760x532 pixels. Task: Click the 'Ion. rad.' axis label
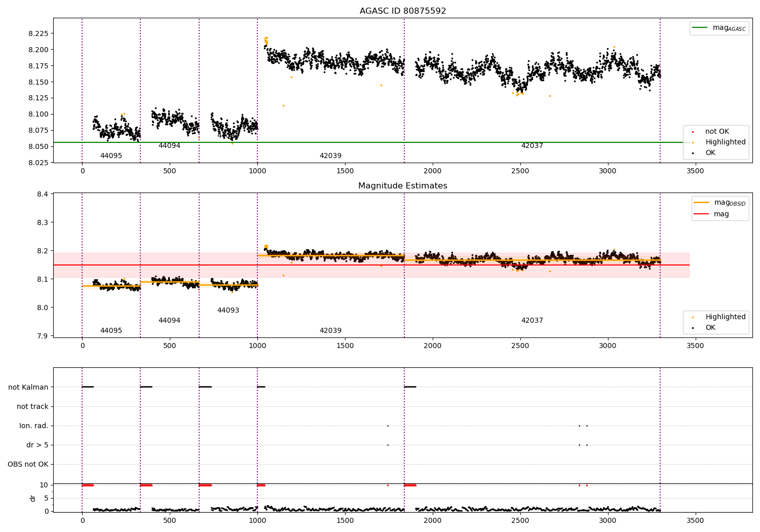[x=34, y=426]
